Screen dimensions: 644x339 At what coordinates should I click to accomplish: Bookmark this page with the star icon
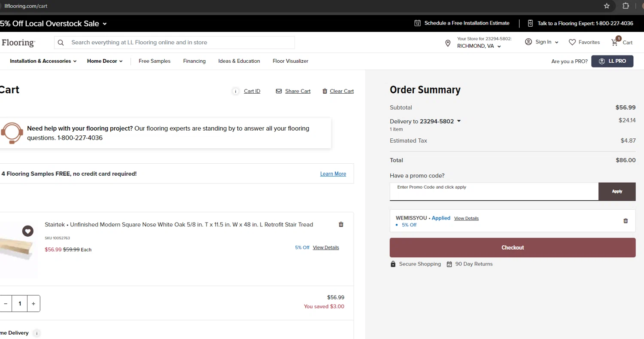click(x=607, y=6)
